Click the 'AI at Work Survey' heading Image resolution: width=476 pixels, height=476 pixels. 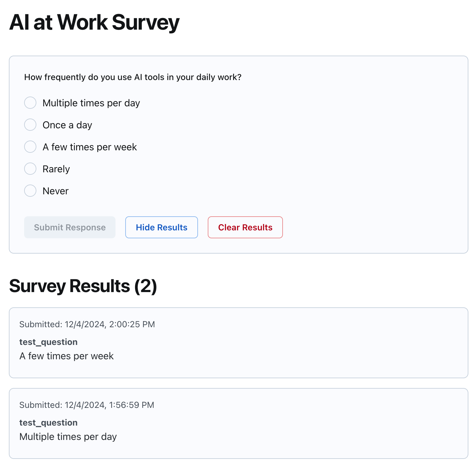(94, 21)
